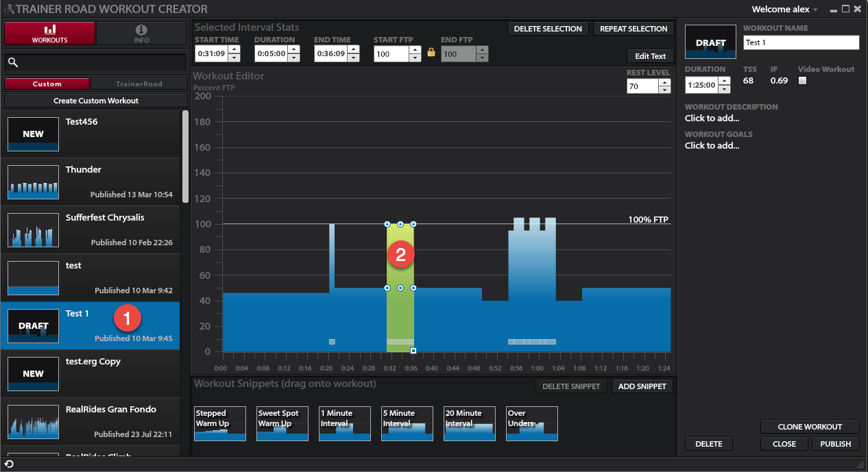Viewport: 868px width, 472px height.
Task: Select the 'test' workout published 10 Mar 9:42
Action: click(x=90, y=277)
